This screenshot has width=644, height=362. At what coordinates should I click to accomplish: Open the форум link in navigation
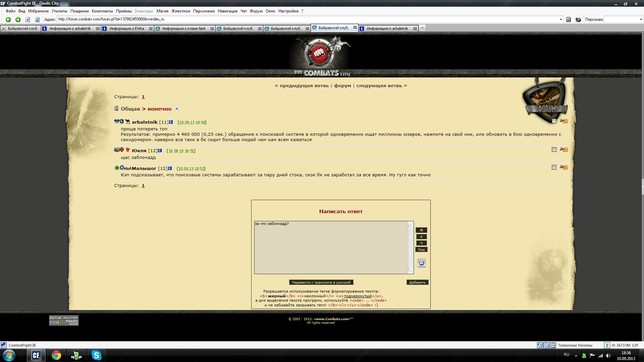(342, 85)
